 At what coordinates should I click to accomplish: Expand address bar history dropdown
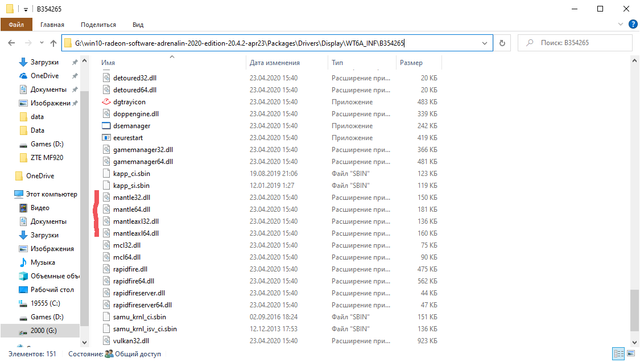(484, 43)
